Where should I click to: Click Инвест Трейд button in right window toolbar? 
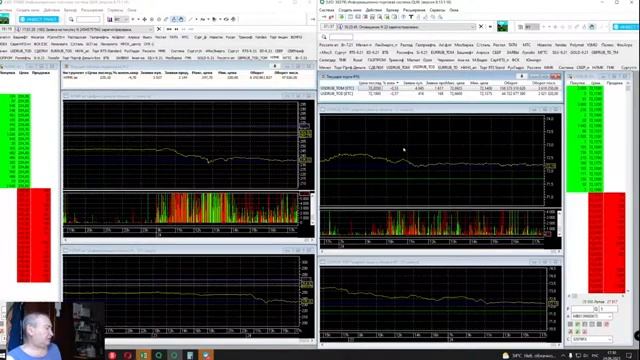pos(626,27)
